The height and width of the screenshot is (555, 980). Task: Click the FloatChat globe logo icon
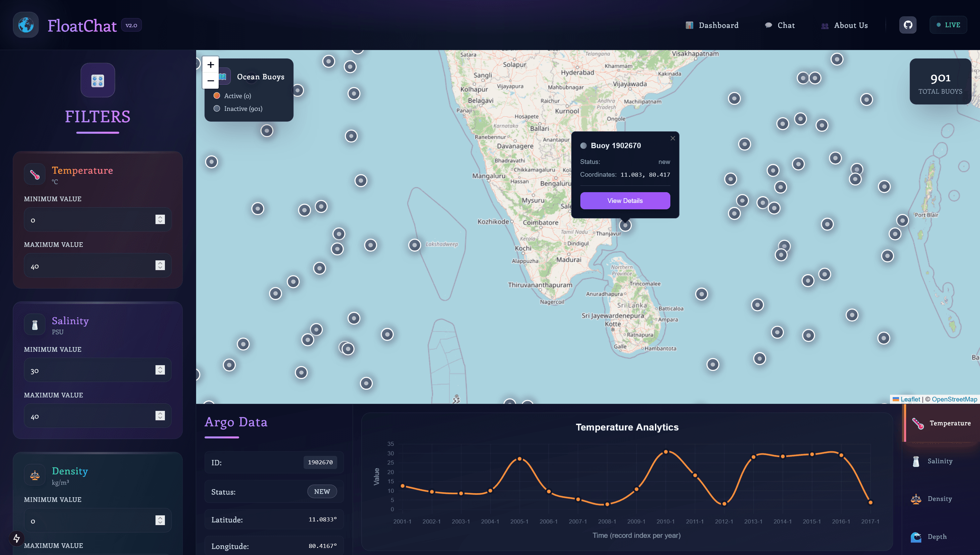pos(26,25)
